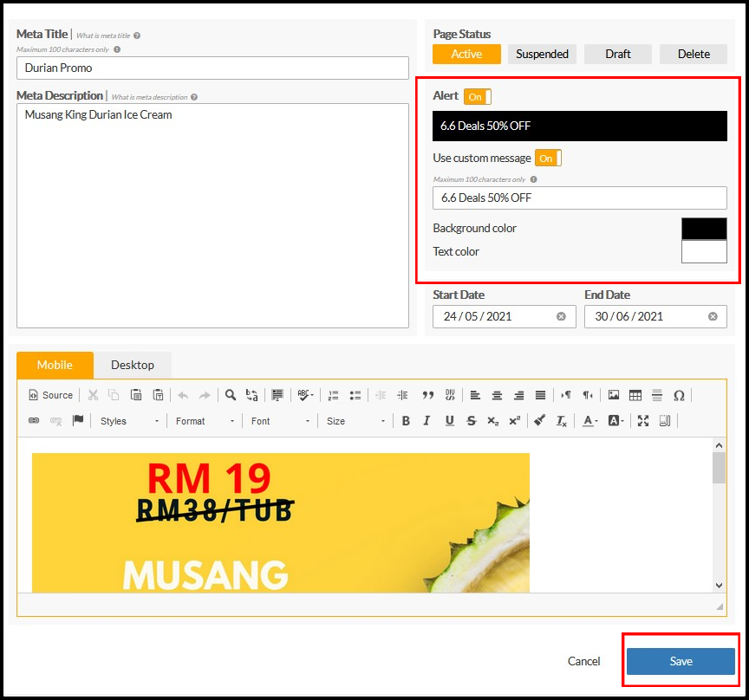Maximize the editor area
This screenshot has height=700, width=749.
[x=643, y=421]
